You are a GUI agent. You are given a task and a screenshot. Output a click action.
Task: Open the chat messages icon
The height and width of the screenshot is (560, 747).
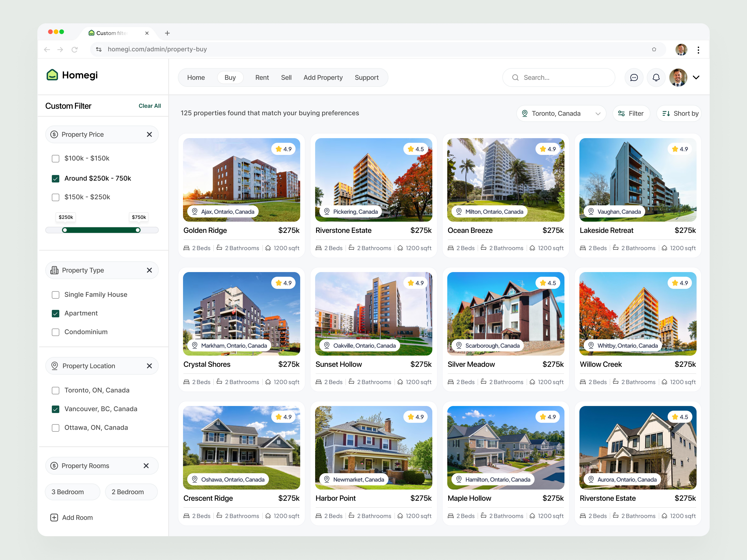(634, 77)
